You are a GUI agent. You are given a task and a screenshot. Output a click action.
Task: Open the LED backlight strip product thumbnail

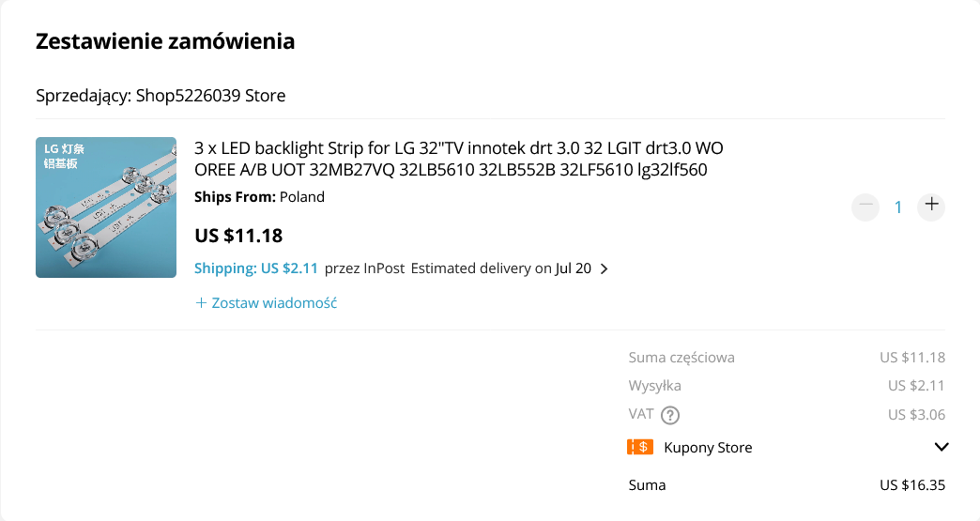106,207
